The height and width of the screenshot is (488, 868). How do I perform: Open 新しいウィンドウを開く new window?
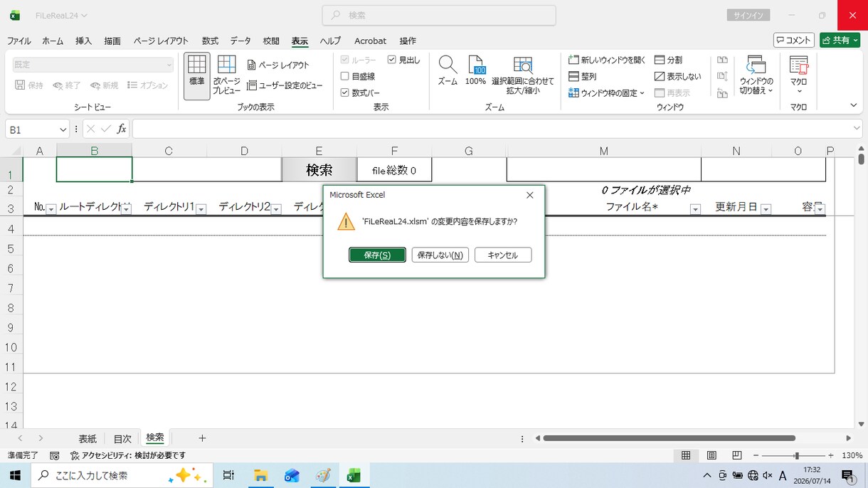607,60
